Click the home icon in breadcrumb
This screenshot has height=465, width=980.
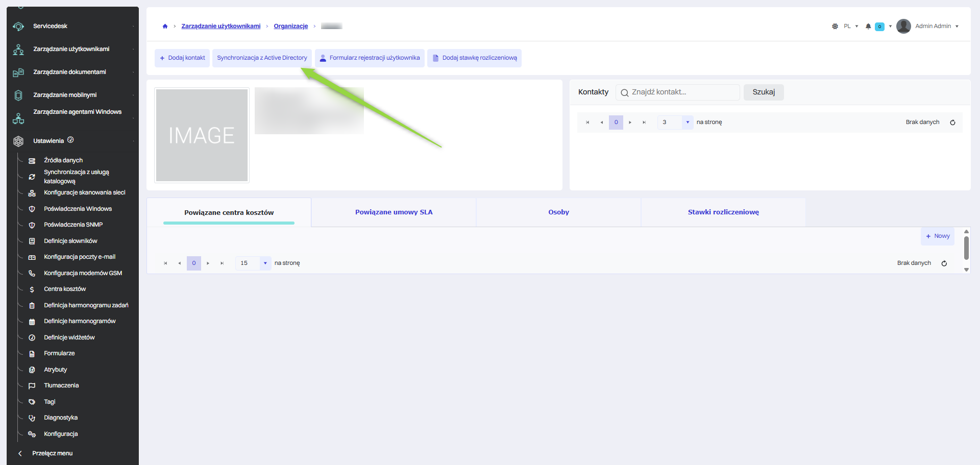165,27
